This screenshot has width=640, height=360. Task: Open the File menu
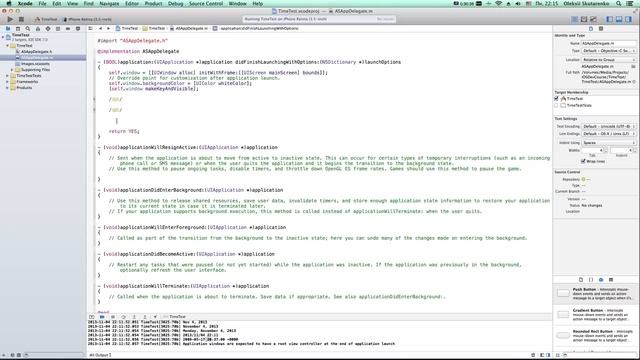point(42,3)
